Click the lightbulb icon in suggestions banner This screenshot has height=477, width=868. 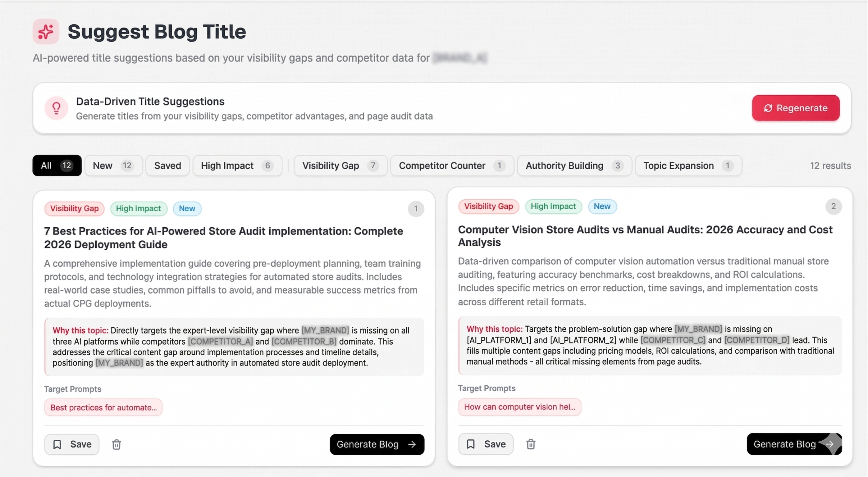tap(56, 108)
